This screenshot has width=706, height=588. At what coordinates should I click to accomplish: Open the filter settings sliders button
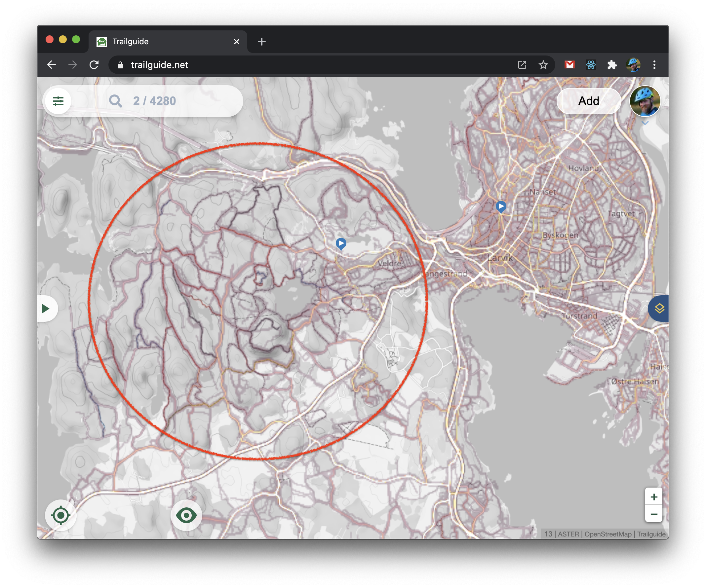coord(58,101)
